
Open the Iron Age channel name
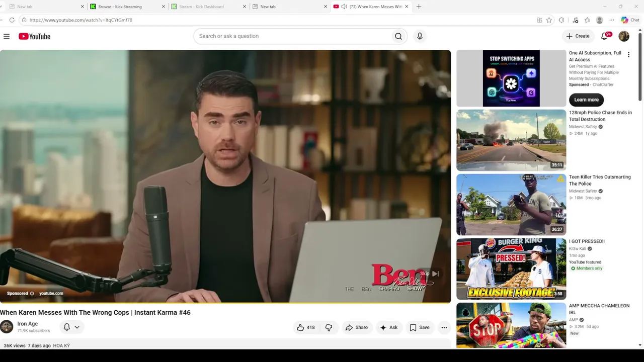[28, 324]
